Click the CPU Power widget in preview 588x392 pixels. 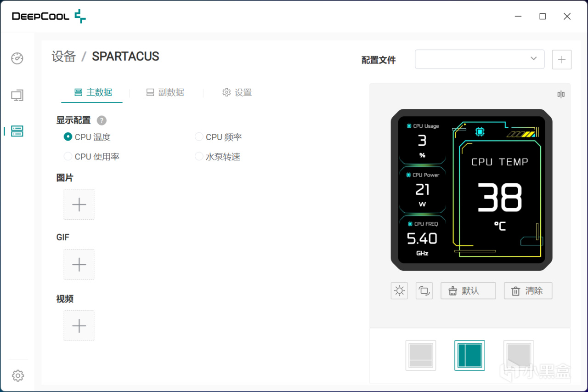click(x=422, y=191)
